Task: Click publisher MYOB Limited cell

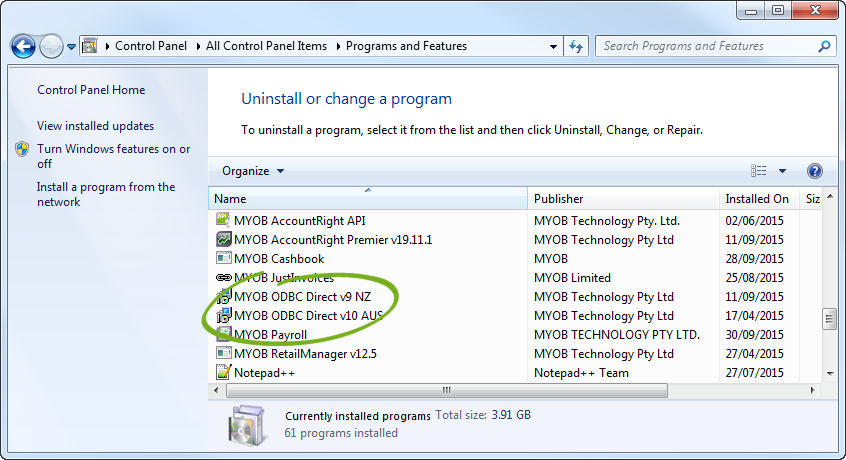Action: click(572, 278)
